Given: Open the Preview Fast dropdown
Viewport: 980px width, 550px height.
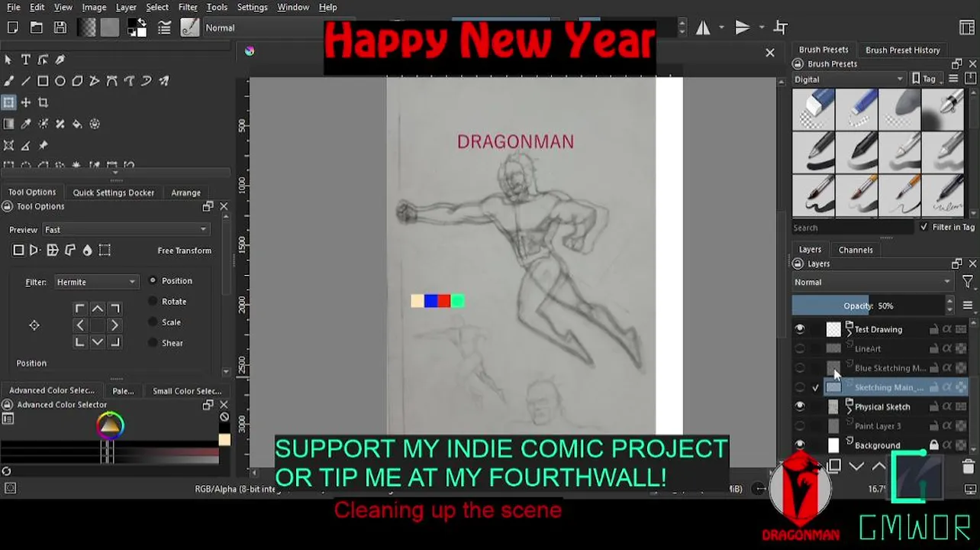Looking at the screenshot, I should point(125,230).
